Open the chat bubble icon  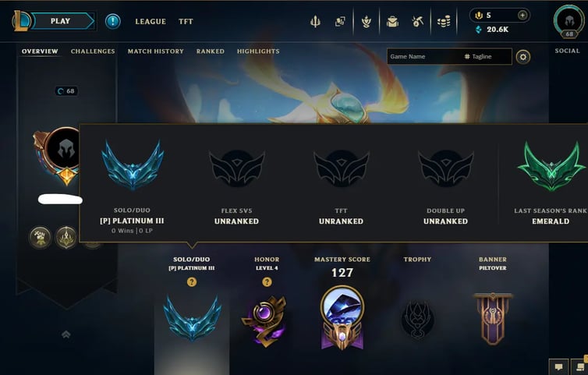[558, 366]
